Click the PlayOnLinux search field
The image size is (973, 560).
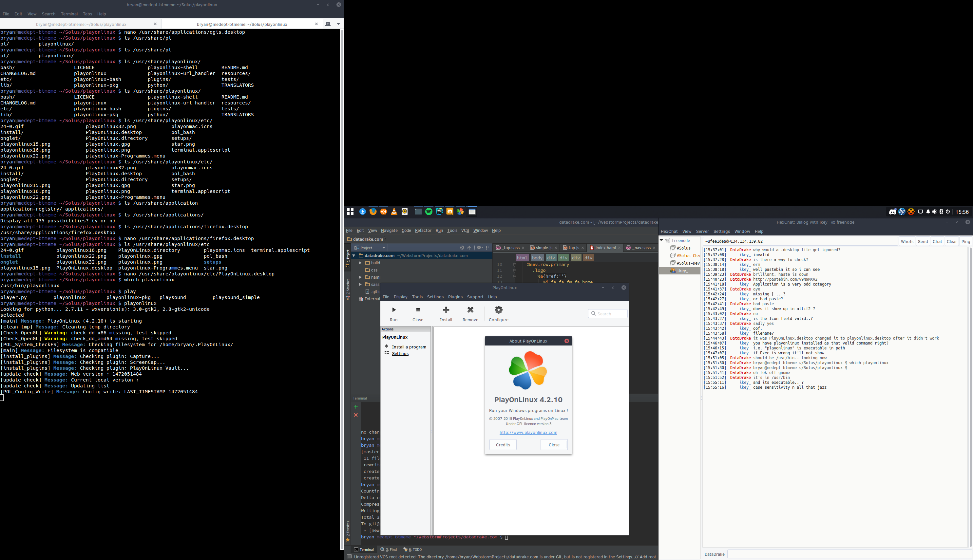(608, 314)
